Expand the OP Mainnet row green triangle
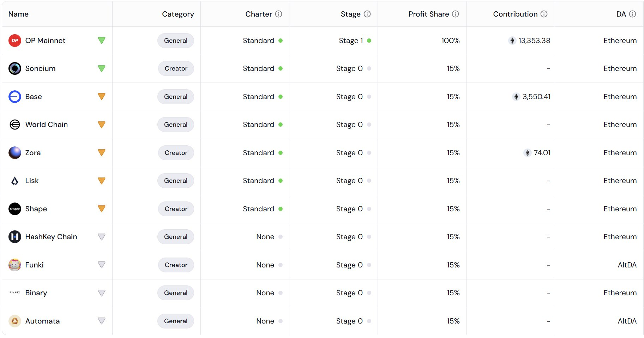This screenshot has width=644, height=338. (102, 41)
